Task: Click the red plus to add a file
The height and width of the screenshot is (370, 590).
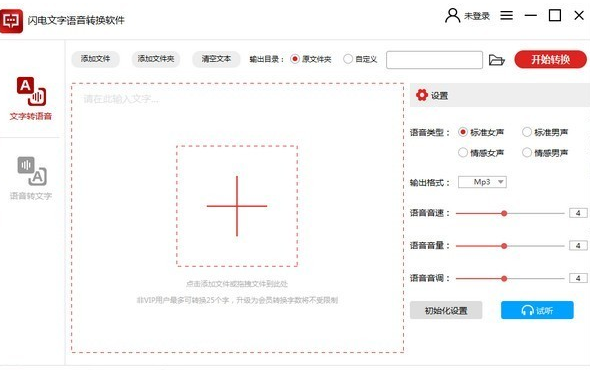Action: coord(237,206)
